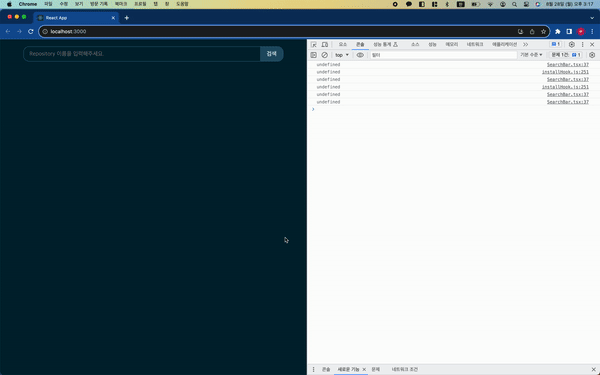Click the bottom-most SearchBar.tsx:37 source link

tap(567, 102)
